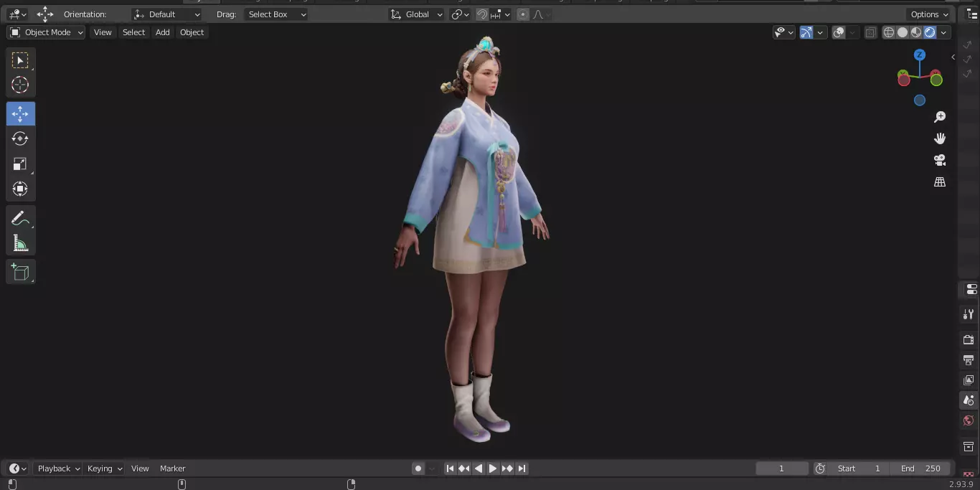Click the Use Preview Range clock icon
980x490 pixels.
[x=820, y=468]
